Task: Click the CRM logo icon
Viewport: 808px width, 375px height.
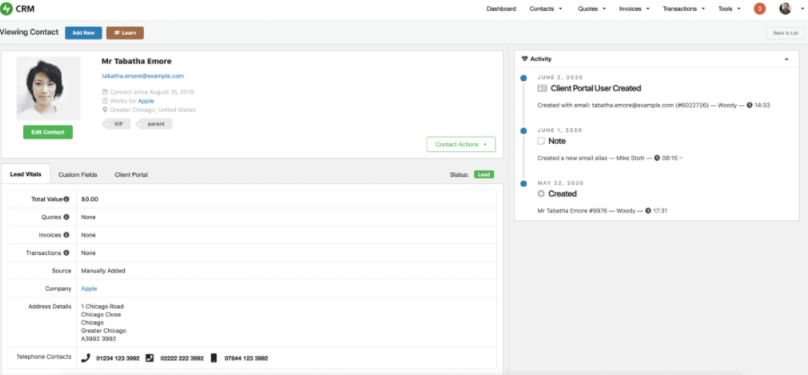Action: pos(6,9)
